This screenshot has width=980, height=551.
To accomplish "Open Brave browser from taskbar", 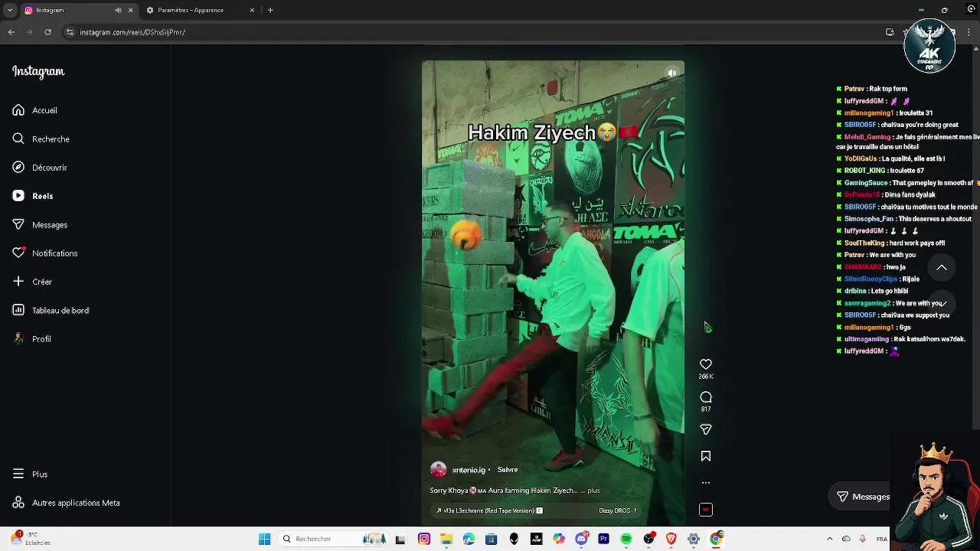I will coord(671,539).
